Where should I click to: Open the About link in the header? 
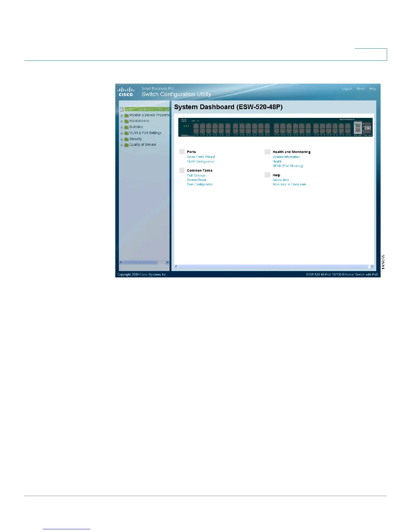[x=360, y=89]
